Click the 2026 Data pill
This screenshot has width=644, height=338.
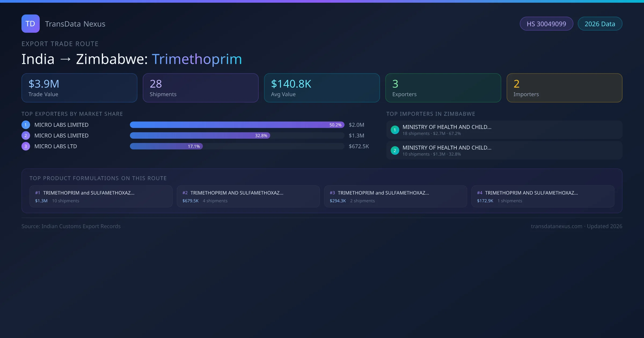[600, 24]
